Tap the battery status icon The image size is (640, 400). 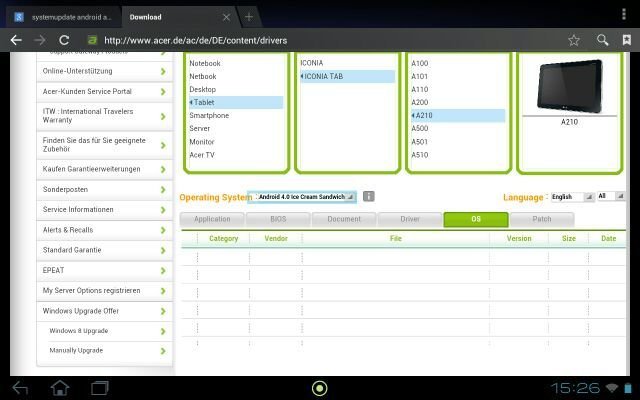628,388
